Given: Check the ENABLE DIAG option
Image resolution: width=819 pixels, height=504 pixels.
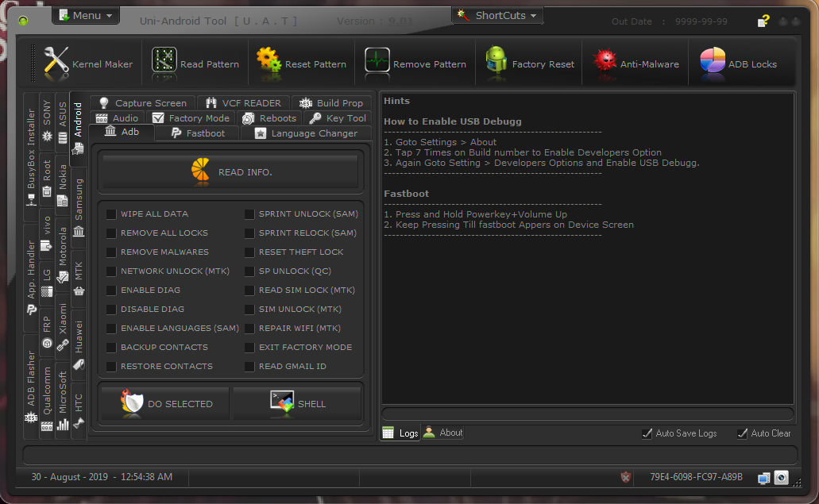Looking at the screenshot, I should [x=110, y=290].
